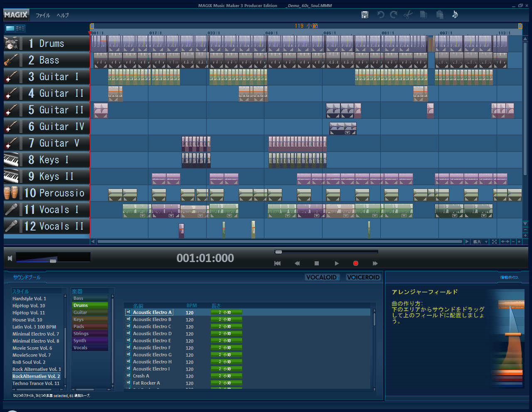Click the master volume slider handle
This screenshot has height=412, width=532.
tap(53, 261)
